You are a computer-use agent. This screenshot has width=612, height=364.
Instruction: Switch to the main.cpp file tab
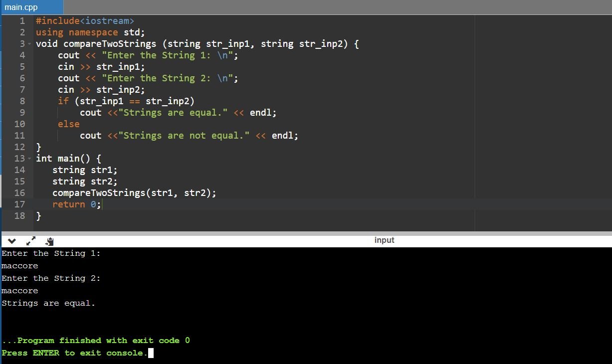click(21, 7)
